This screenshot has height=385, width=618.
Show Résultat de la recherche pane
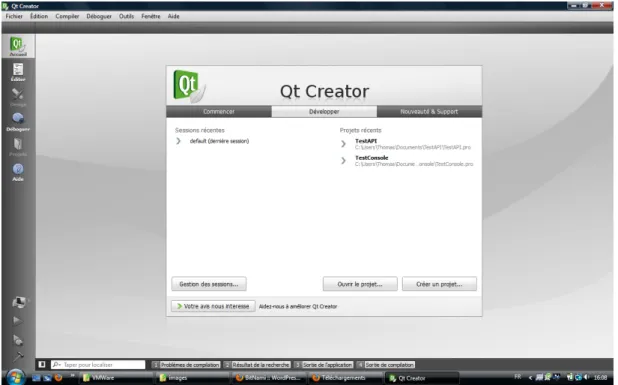coord(257,365)
